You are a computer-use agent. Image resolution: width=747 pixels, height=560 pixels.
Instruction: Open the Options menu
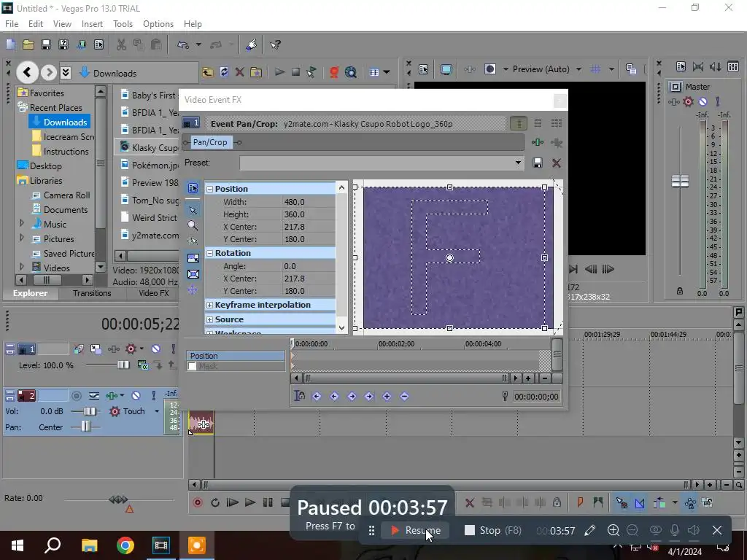tap(158, 24)
